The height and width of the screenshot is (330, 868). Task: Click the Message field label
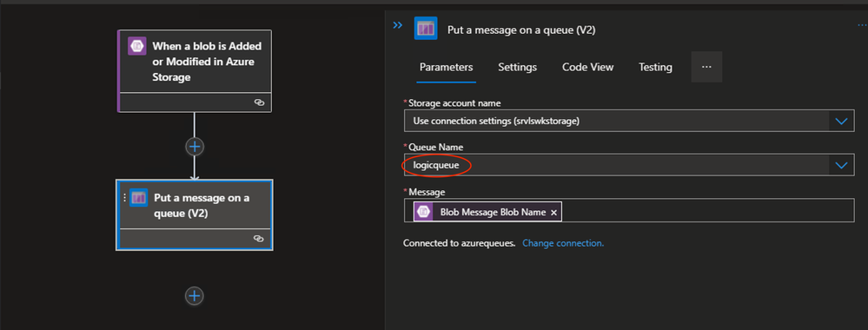pyautogui.click(x=427, y=192)
